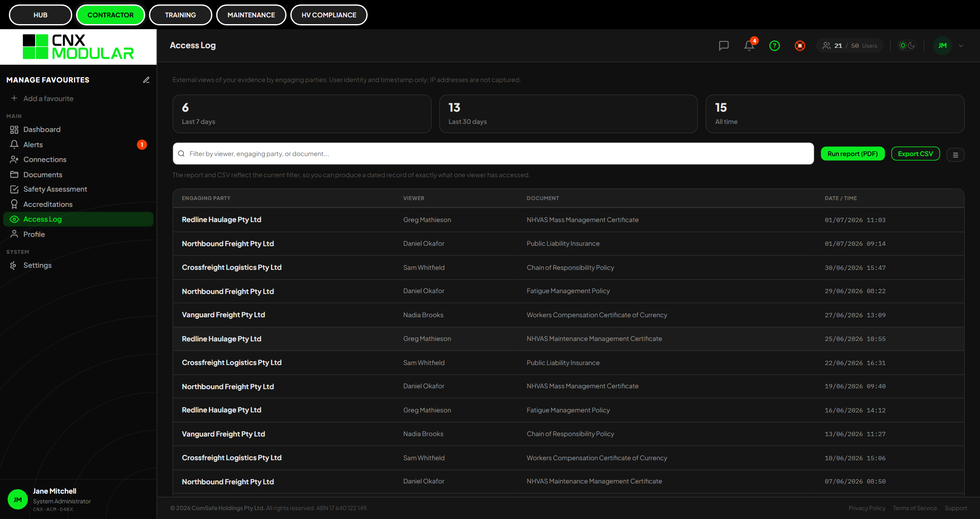Edit favourites pencil icon
Screen dimensions: 980x519
point(146,80)
